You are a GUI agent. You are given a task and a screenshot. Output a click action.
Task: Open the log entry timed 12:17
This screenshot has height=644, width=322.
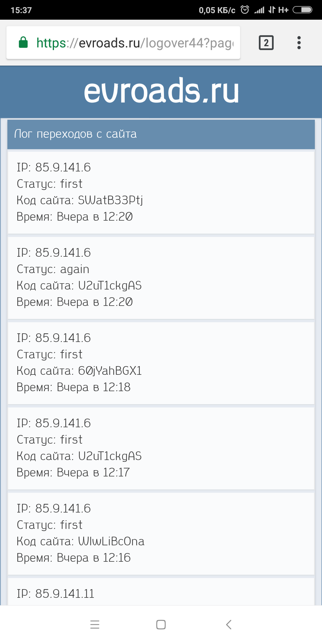[161, 448]
